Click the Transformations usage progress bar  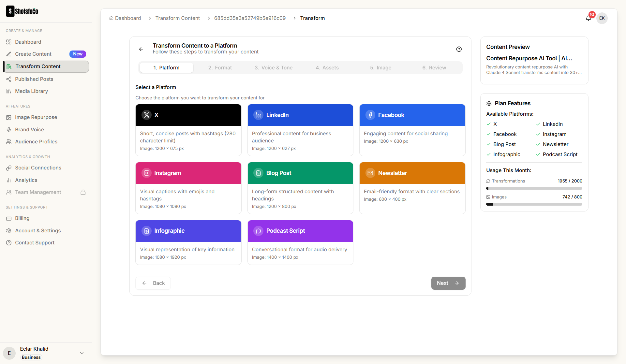pyautogui.click(x=534, y=188)
